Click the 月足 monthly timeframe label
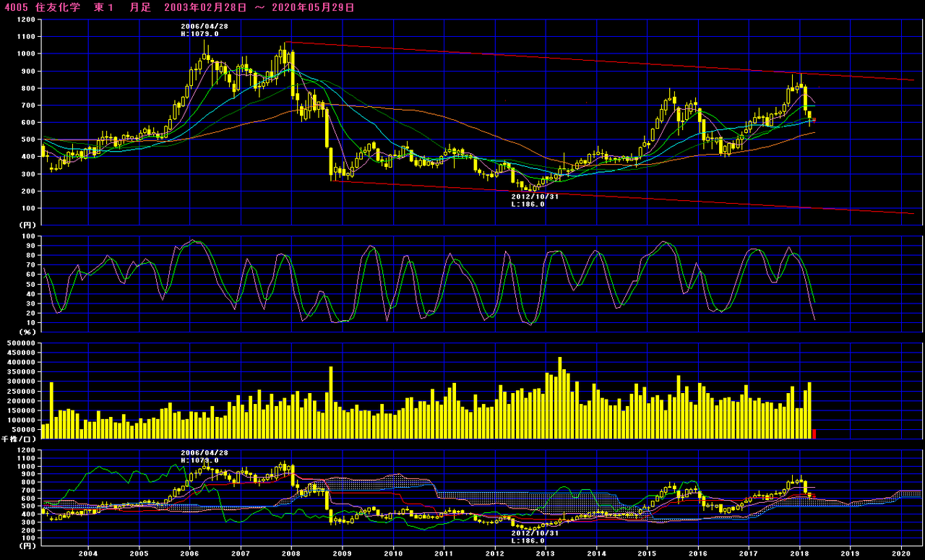This screenshot has height=560, width=925. 140,7
